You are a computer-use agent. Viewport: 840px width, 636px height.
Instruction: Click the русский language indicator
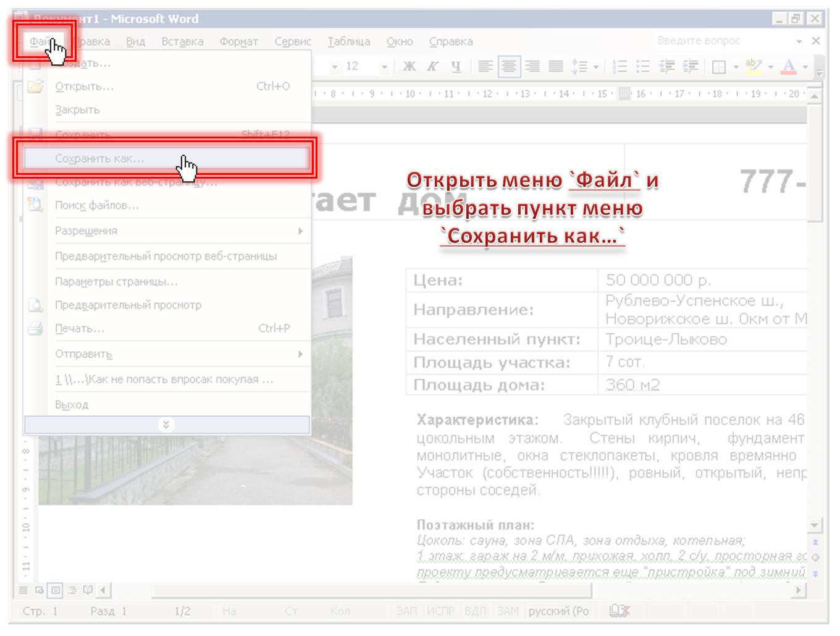point(558,611)
